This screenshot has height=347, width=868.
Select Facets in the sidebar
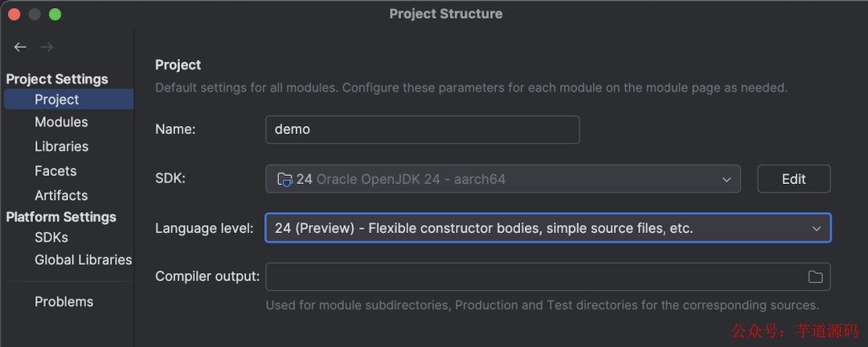tap(55, 171)
